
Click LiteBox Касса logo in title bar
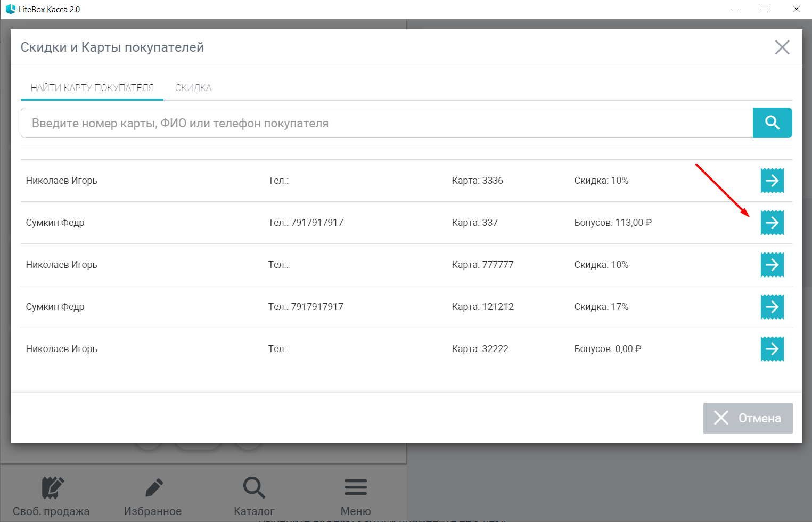tap(11, 9)
